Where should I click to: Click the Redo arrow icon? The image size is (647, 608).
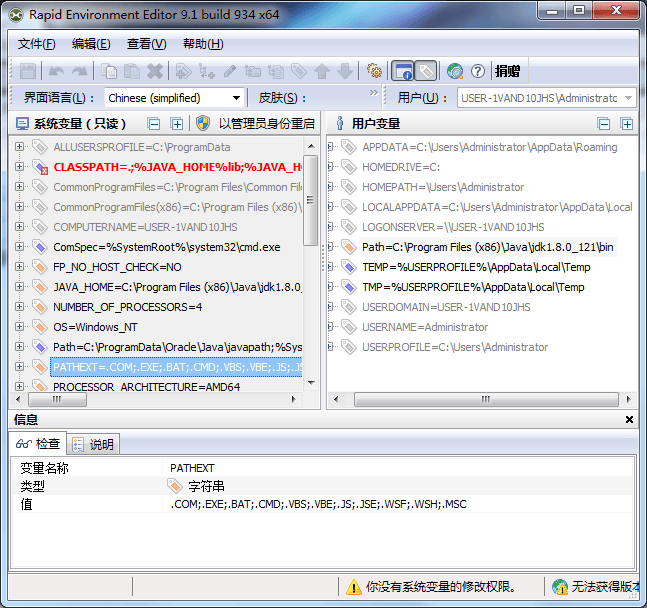[x=79, y=71]
